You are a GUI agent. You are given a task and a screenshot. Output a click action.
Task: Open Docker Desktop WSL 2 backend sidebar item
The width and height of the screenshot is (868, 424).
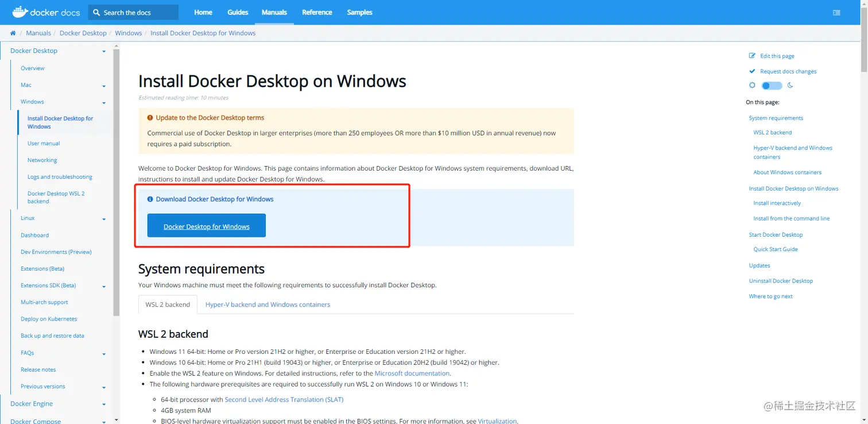pos(56,198)
